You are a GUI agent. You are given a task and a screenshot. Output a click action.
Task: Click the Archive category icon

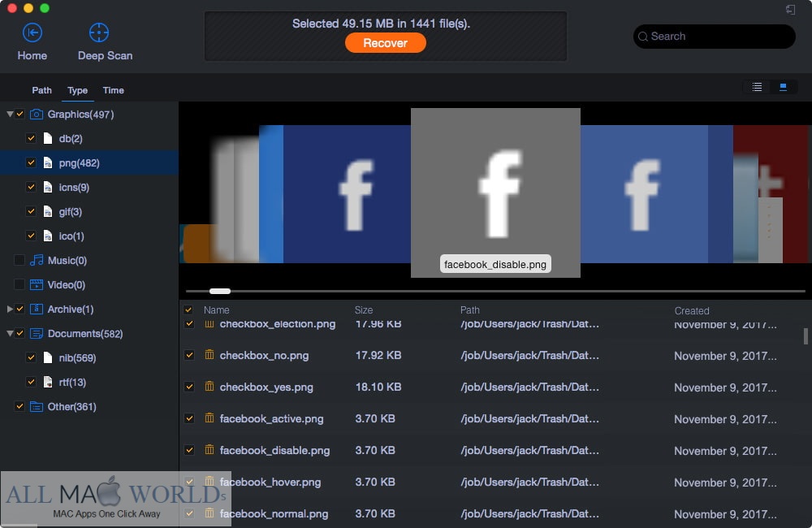tap(37, 309)
